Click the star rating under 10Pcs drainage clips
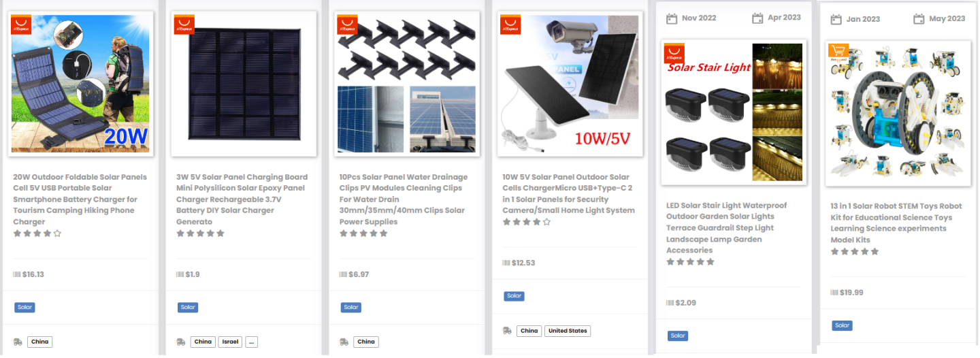 coord(363,233)
